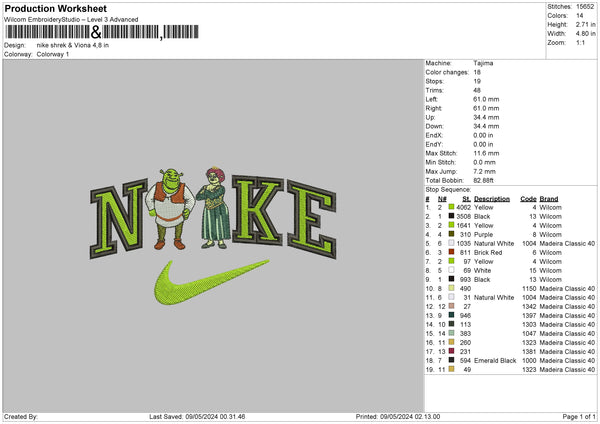Click the Max Stitch value '11.6 mm'
Screen dimensions: 600x424
point(486,153)
